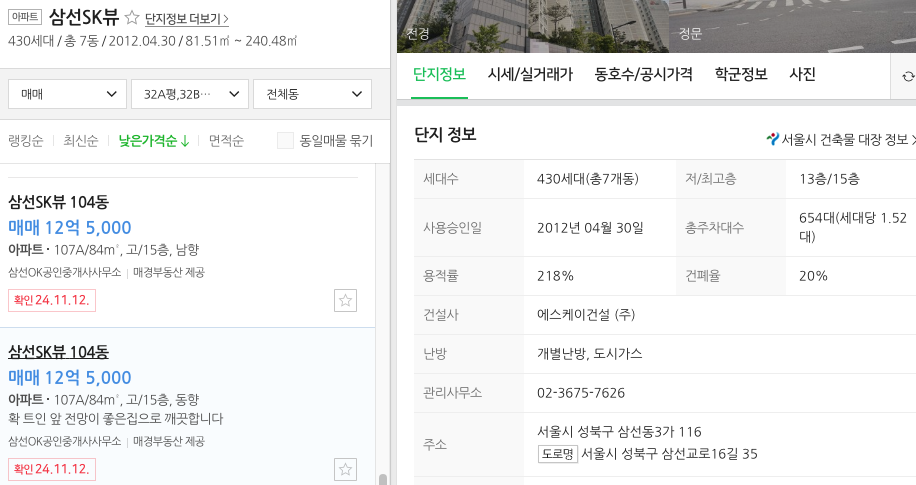Image resolution: width=916 pixels, height=485 pixels.
Task: Click listing description 확 트인 앞 전망이
Action: [116, 418]
